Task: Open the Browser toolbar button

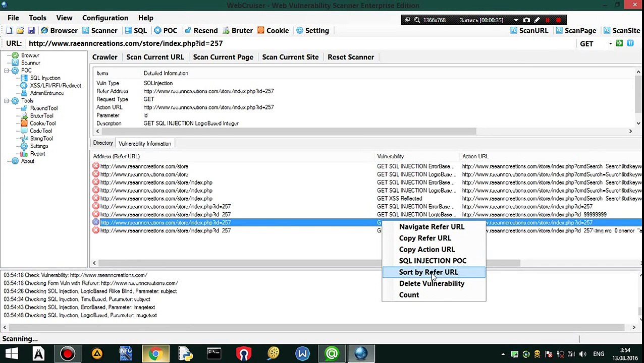Action: [59, 31]
